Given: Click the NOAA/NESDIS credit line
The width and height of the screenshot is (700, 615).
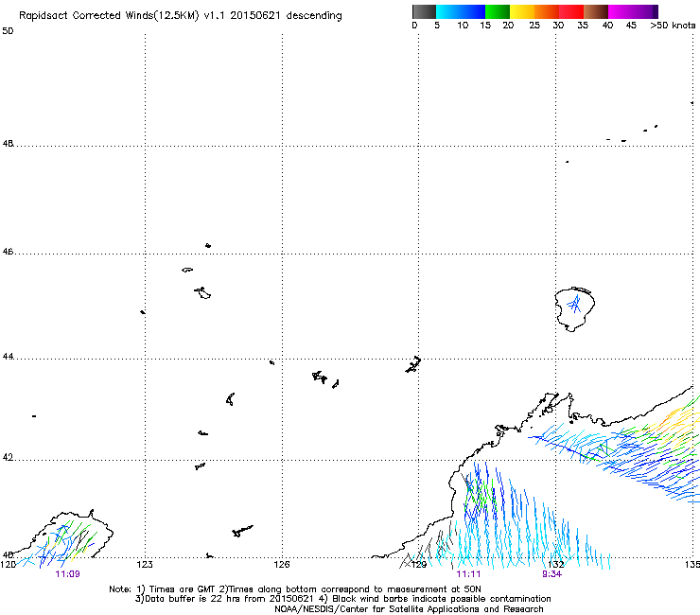Looking at the screenshot, I should click(409, 609).
